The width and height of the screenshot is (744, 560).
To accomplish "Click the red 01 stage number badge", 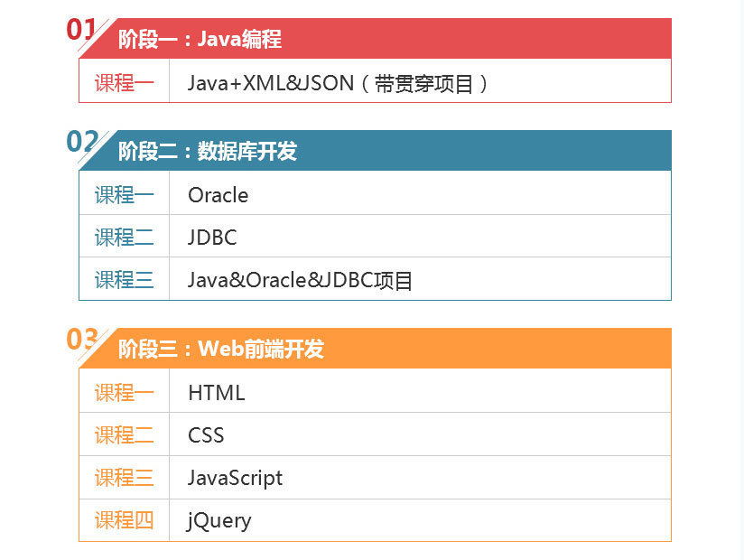I will tap(81, 30).
